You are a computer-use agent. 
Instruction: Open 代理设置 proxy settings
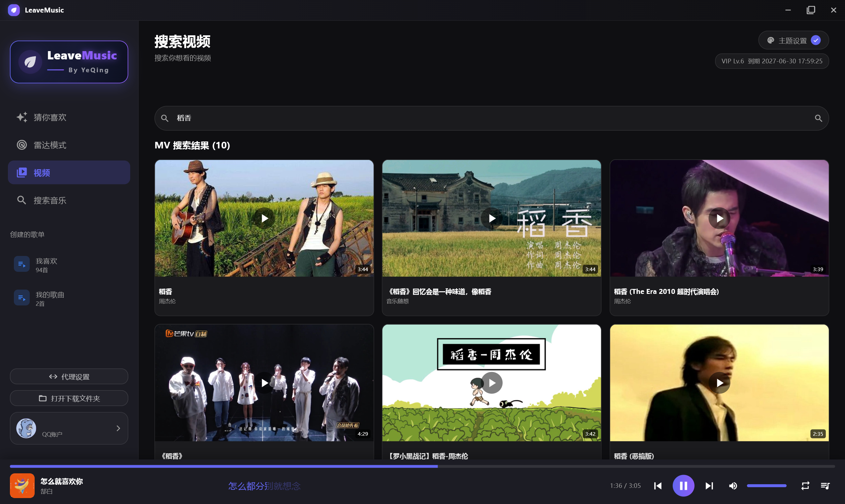click(69, 377)
